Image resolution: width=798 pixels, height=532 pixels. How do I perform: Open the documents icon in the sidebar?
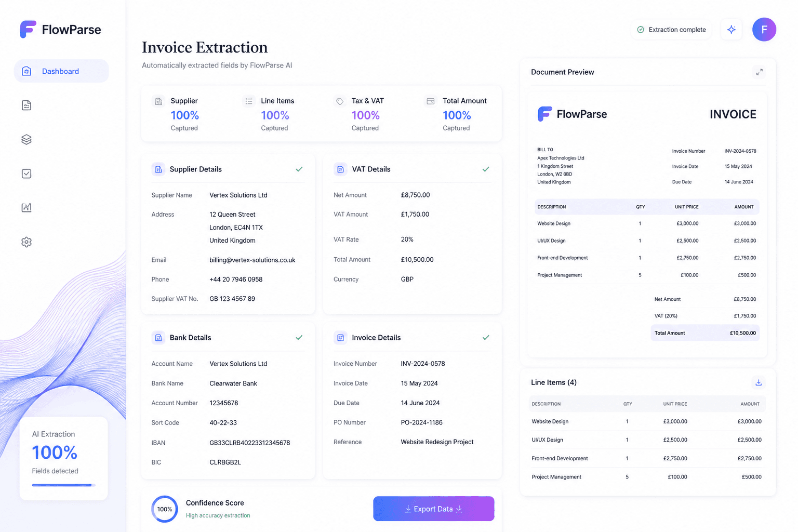coord(26,105)
